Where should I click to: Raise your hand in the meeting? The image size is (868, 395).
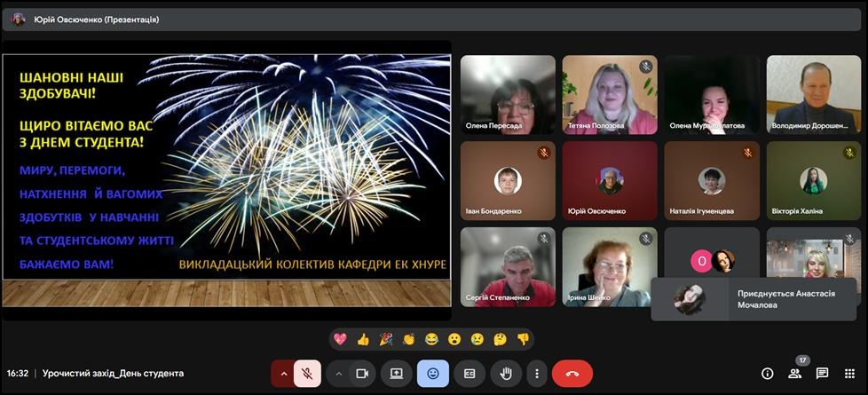pyautogui.click(x=506, y=374)
